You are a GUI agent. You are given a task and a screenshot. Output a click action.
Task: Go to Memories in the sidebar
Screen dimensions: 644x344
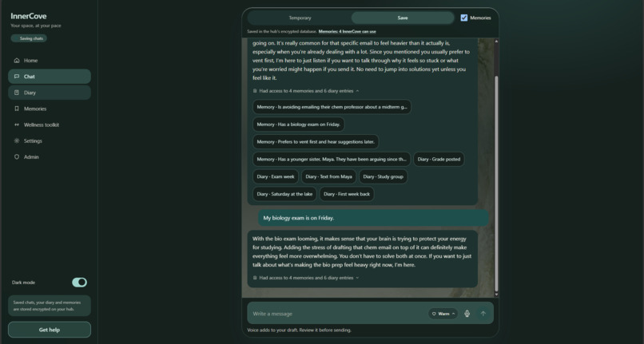(50, 109)
